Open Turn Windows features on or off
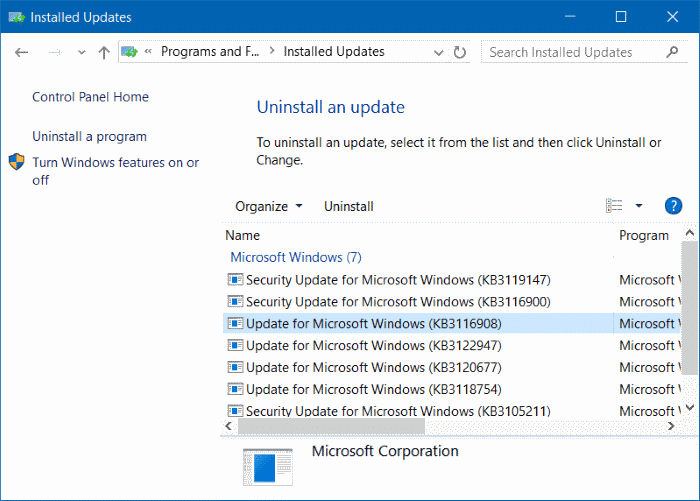This screenshot has height=501, width=700. pyautogui.click(x=116, y=171)
